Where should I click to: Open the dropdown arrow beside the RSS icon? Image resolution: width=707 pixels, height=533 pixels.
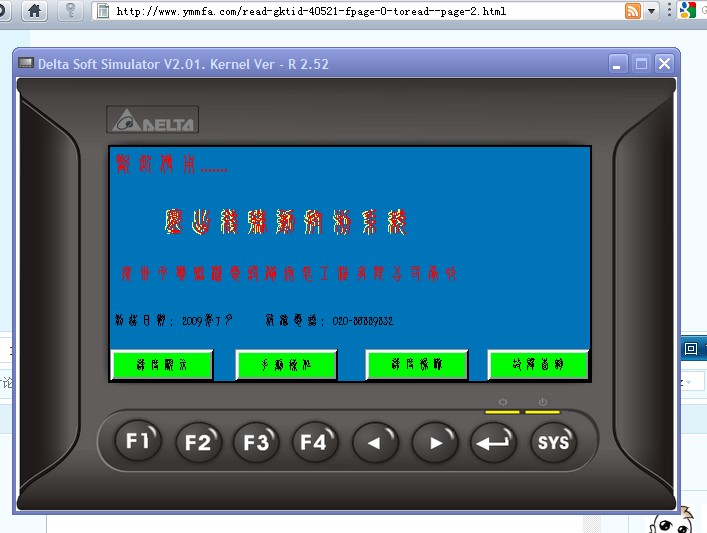pyautogui.click(x=651, y=11)
